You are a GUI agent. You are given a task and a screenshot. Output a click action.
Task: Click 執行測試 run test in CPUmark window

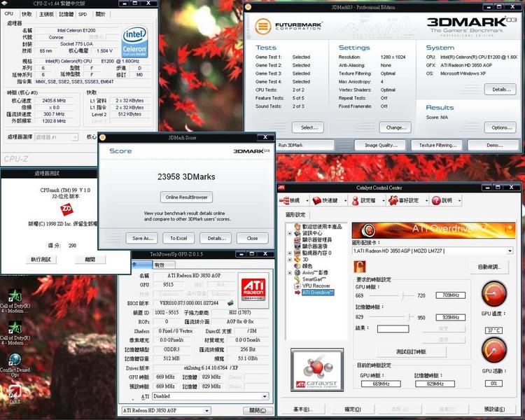[x=41, y=260]
